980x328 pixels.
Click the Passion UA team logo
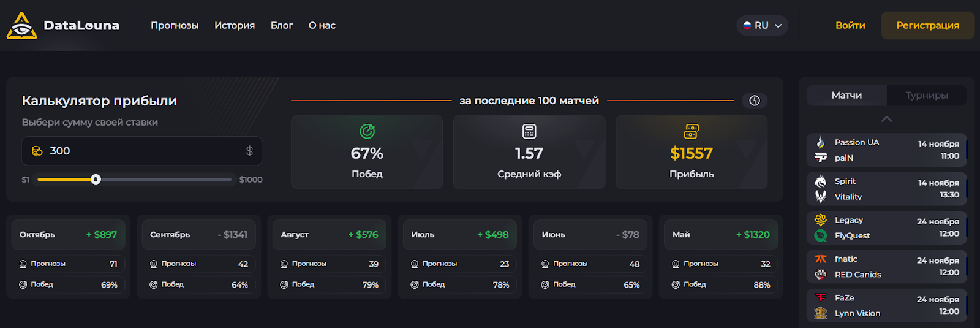tap(821, 142)
